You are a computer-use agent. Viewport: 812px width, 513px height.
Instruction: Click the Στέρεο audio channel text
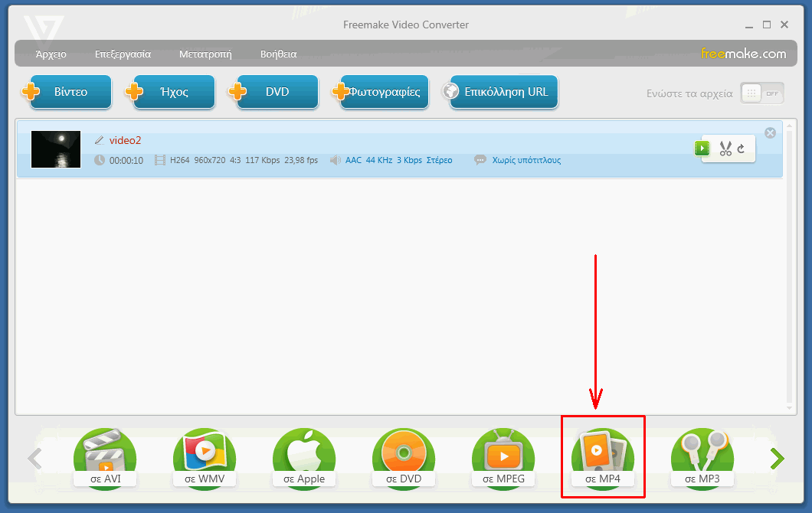click(439, 160)
